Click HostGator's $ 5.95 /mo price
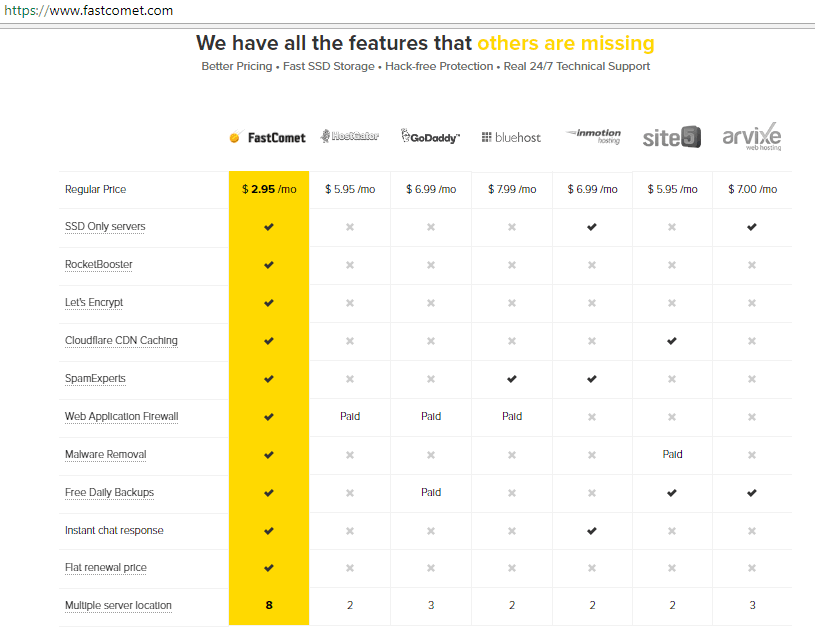 point(350,189)
